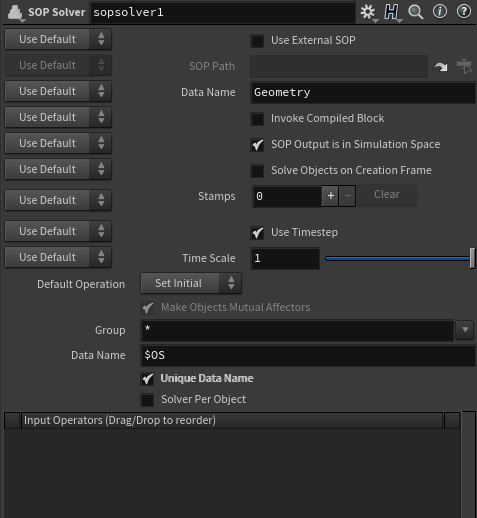Open Use Default dropdown beside Solve Objects option
This screenshot has width=477, height=518.
58,169
